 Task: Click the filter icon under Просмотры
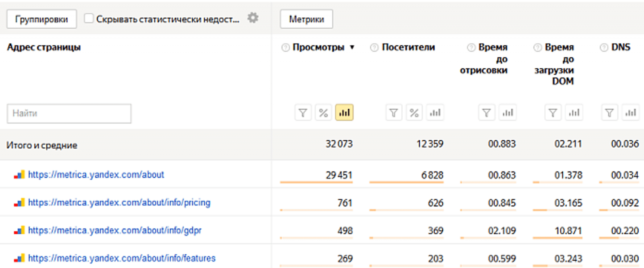(x=303, y=113)
